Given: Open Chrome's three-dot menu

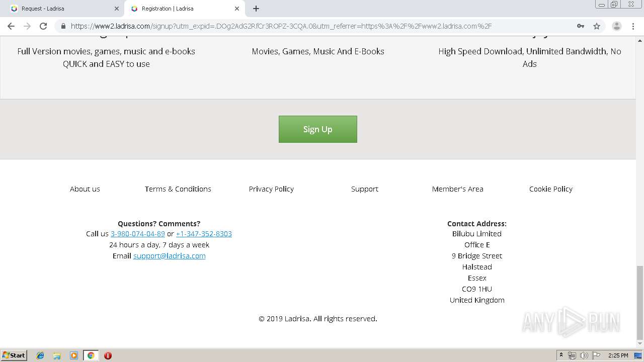Looking at the screenshot, I should tap(633, 26).
